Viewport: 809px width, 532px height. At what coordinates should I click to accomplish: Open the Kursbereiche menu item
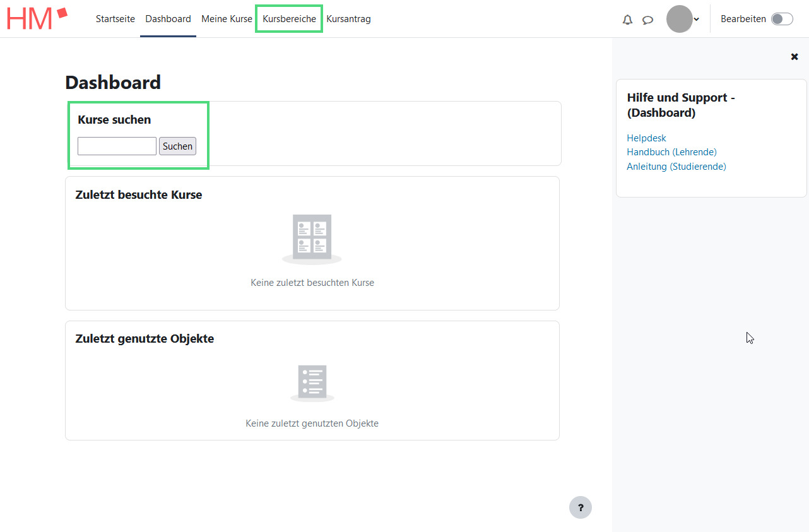click(x=289, y=19)
